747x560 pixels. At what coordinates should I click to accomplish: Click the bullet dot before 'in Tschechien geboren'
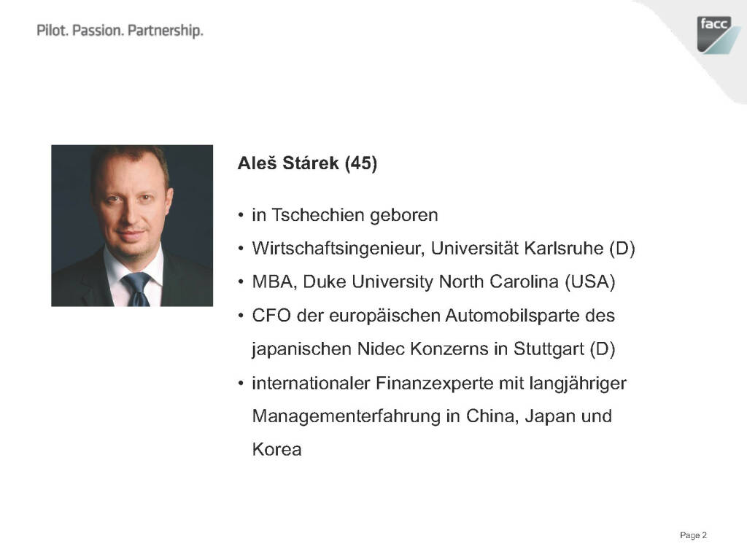[x=241, y=216]
